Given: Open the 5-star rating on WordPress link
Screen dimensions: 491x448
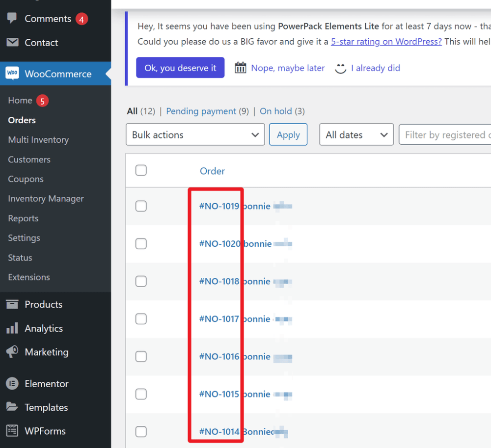Looking at the screenshot, I should pos(386,42).
